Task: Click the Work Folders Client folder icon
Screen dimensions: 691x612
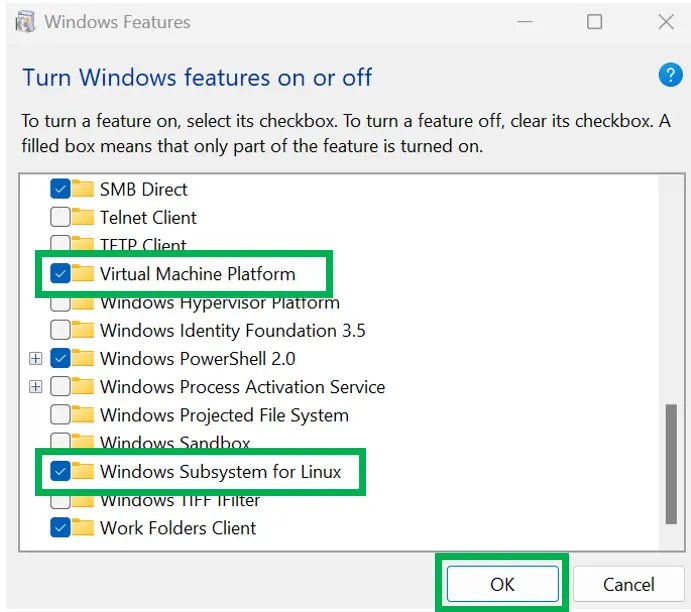Action: point(82,527)
